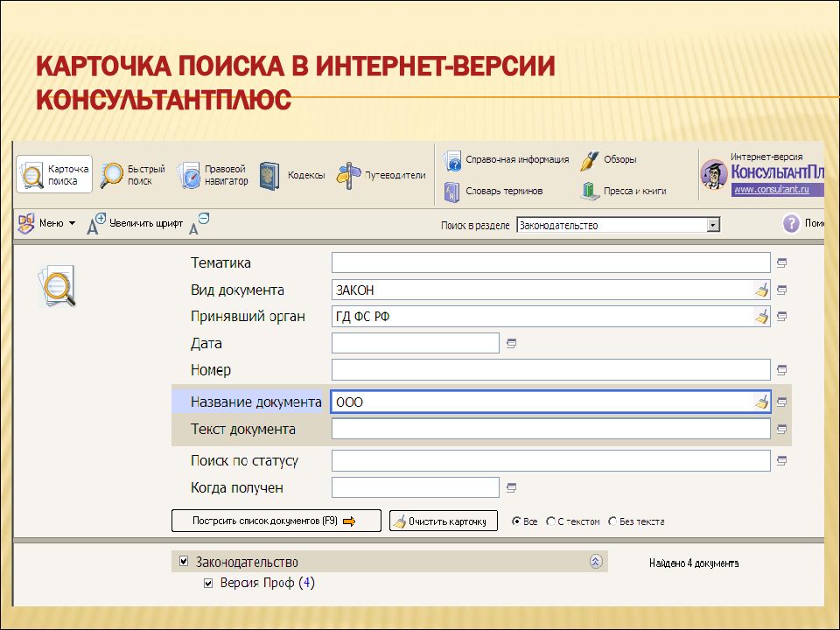
Task: Click the Текст документа input field
Action: (x=550, y=429)
